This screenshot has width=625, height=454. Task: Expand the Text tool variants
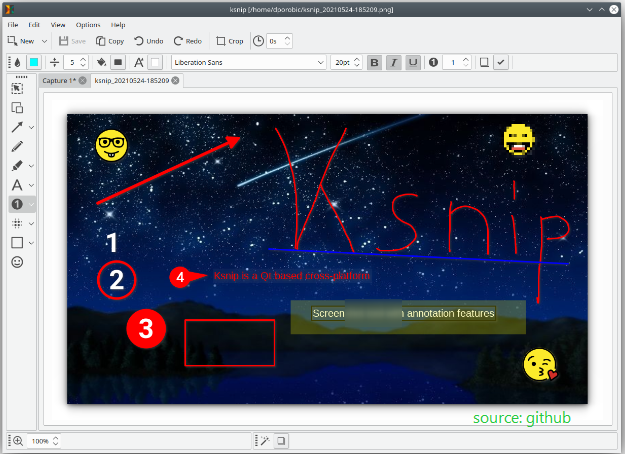tap(31, 185)
